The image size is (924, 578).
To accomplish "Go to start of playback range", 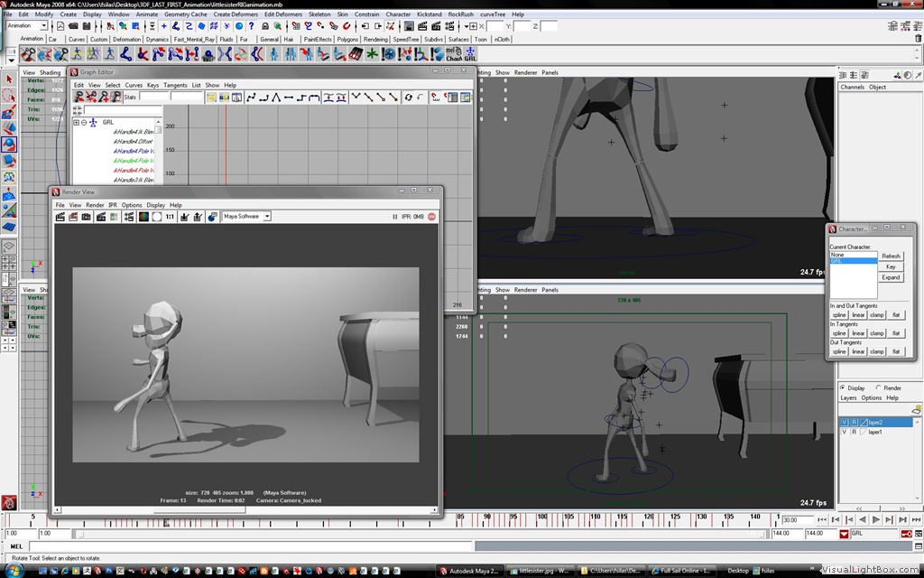I will pyautogui.click(x=821, y=519).
